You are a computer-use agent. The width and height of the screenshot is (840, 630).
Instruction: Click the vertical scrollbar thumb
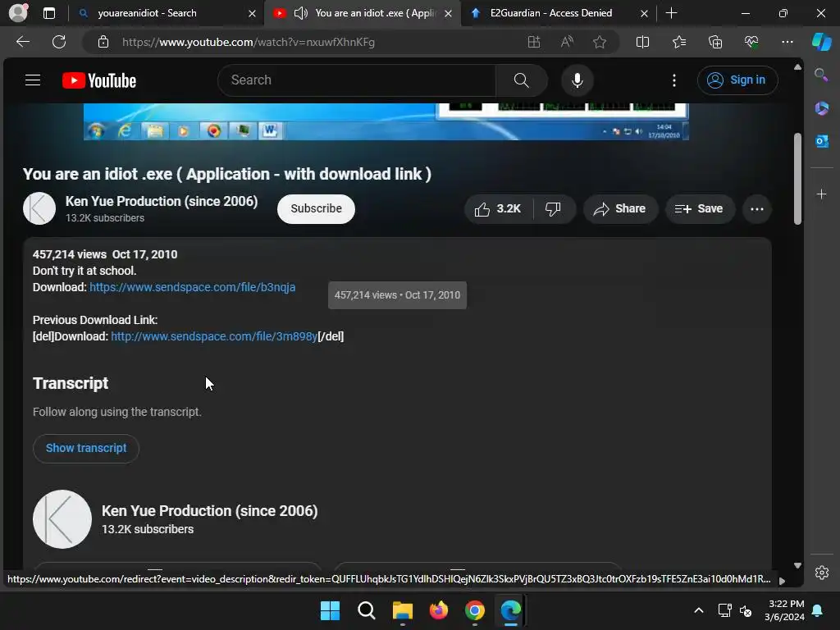797,178
